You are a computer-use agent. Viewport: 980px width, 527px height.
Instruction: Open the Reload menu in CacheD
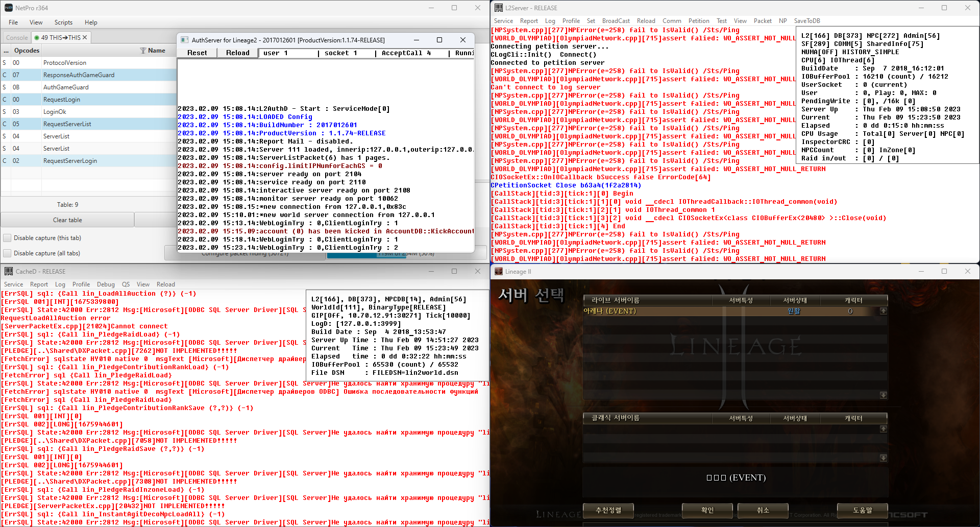[165, 284]
